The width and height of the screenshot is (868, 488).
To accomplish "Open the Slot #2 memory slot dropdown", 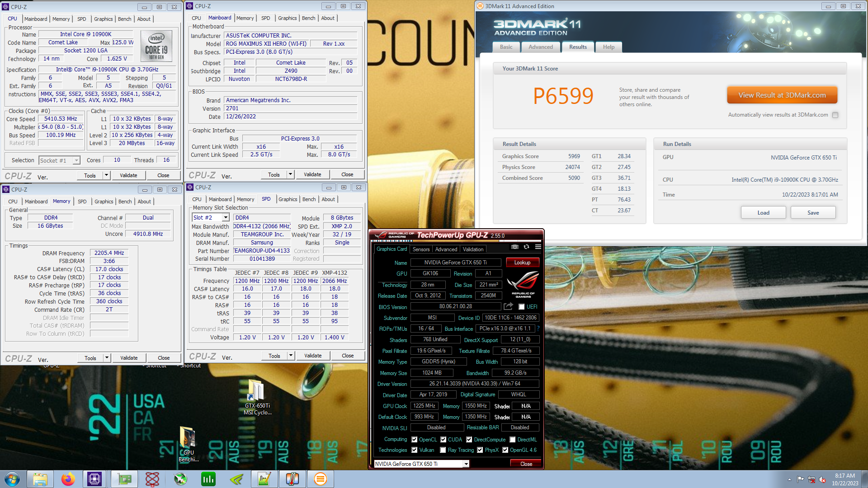I will (x=211, y=217).
